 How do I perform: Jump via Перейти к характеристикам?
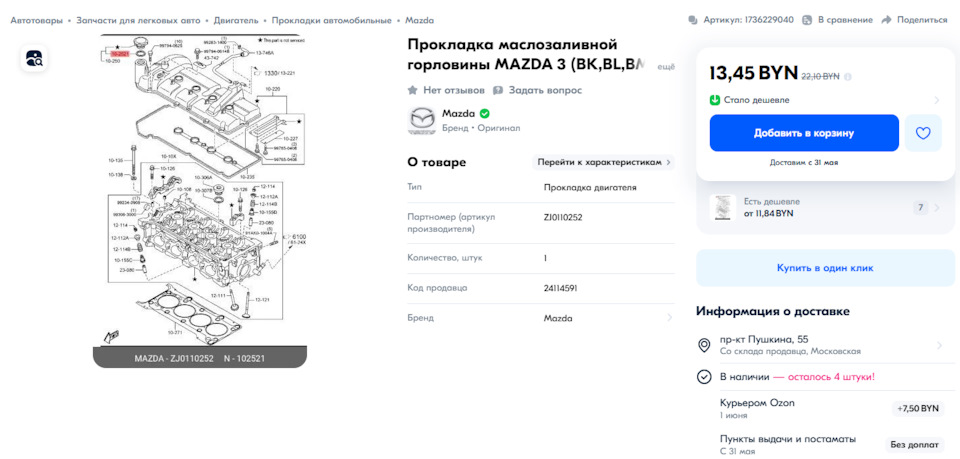[603, 162]
